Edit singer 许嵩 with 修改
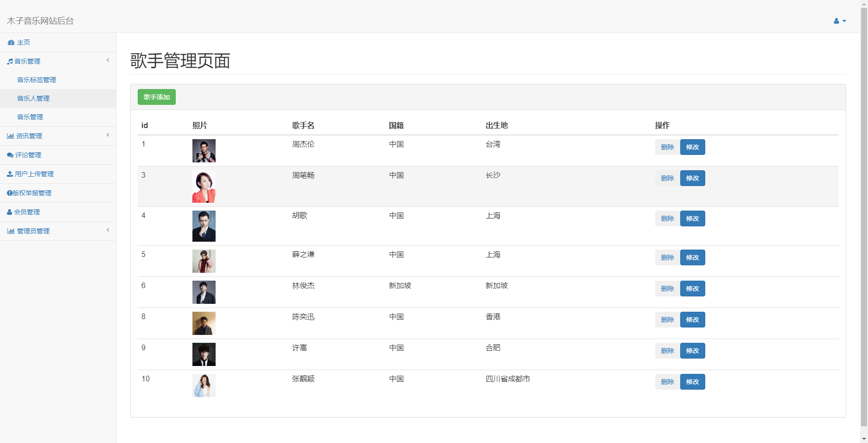This screenshot has height=443, width=868. pyautogui.click(x=692, y=351)
